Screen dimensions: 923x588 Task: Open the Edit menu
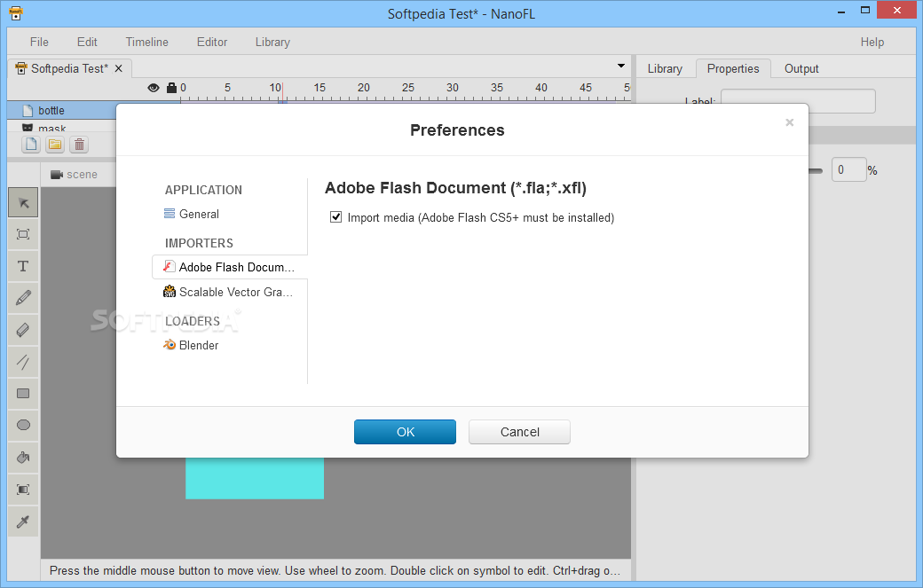(87, 42)
